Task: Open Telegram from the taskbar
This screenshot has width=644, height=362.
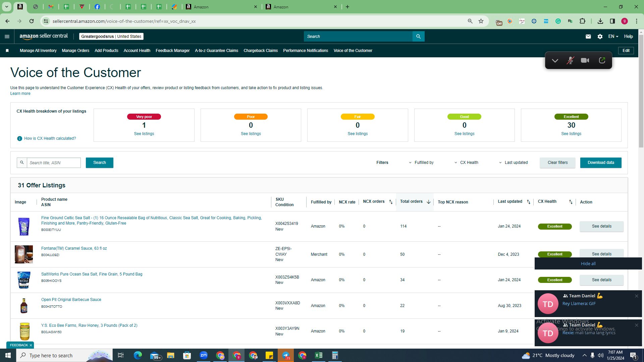Action: coord(286,355)
